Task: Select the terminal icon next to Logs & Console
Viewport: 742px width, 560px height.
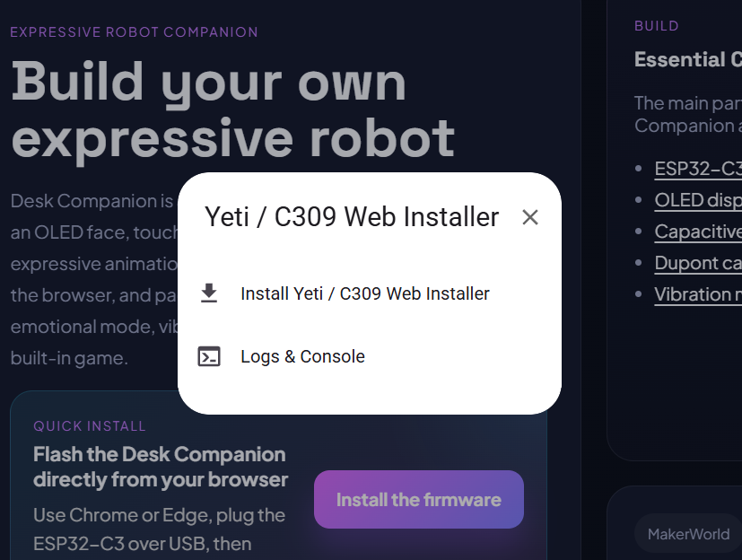Action: 210,355
